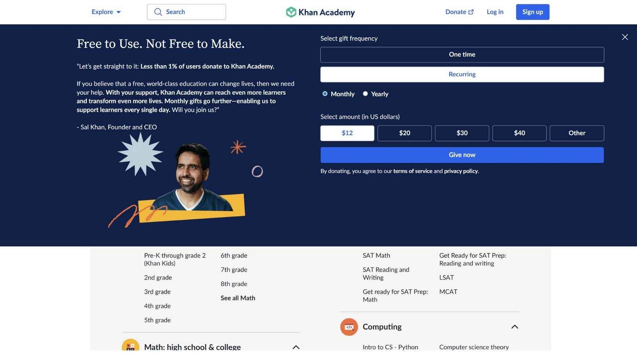This screenshot has height=364, width=637.
Task: Open the Explore dropdown menu
Action: (106, 12)
